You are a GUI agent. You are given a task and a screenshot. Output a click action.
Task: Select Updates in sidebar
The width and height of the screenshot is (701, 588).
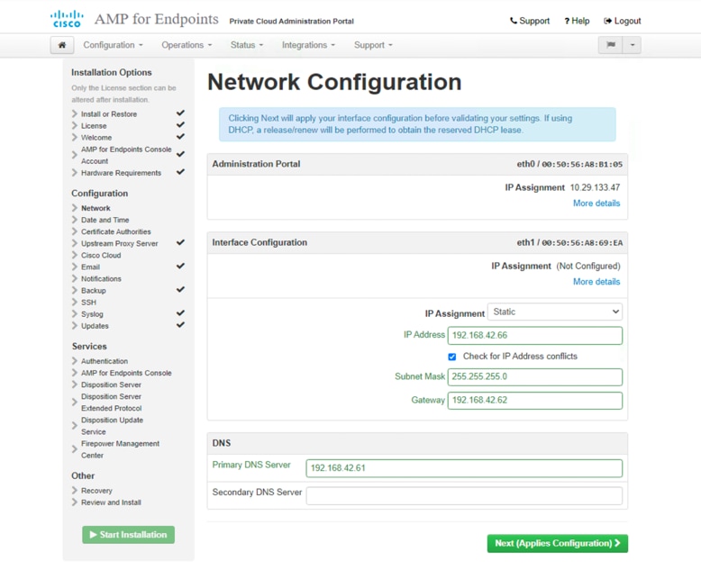[x=95, y=326]
